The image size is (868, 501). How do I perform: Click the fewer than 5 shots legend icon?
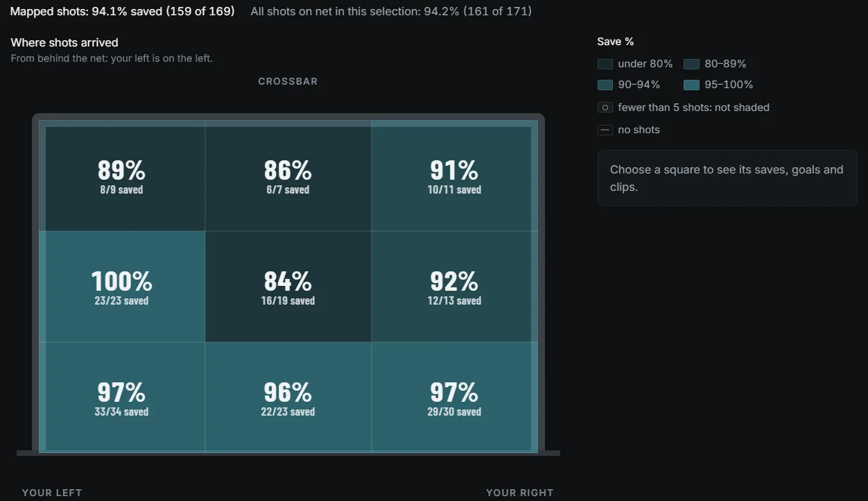(605, 108)
